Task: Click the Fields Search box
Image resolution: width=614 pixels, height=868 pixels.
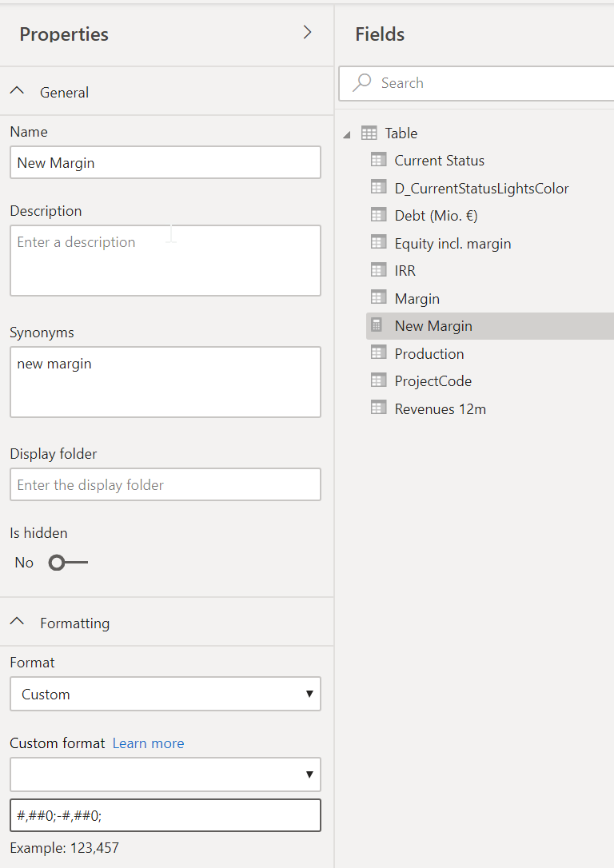Action: click(x=476, y=83)
